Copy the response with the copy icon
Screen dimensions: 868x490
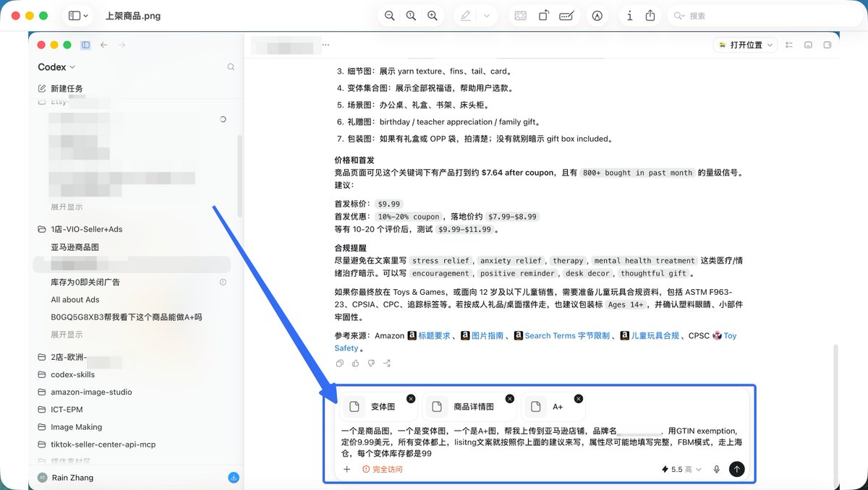[x=340, y=363]
